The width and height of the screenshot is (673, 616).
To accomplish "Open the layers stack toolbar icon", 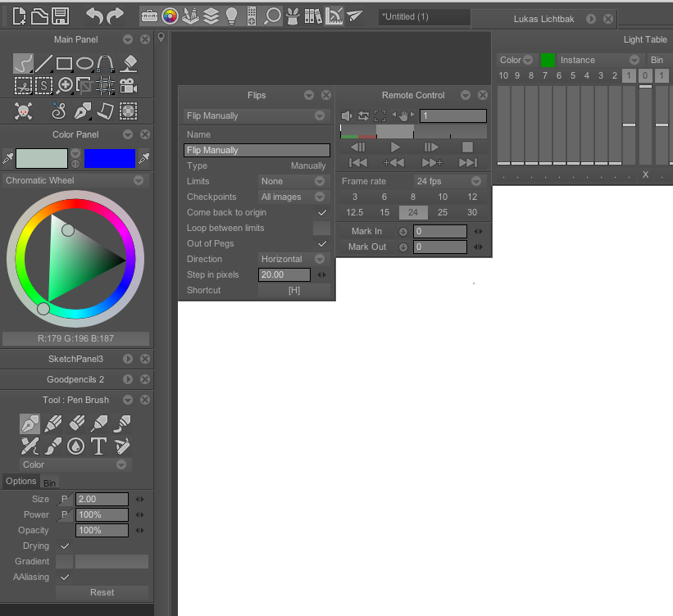I will click(211, 16).
